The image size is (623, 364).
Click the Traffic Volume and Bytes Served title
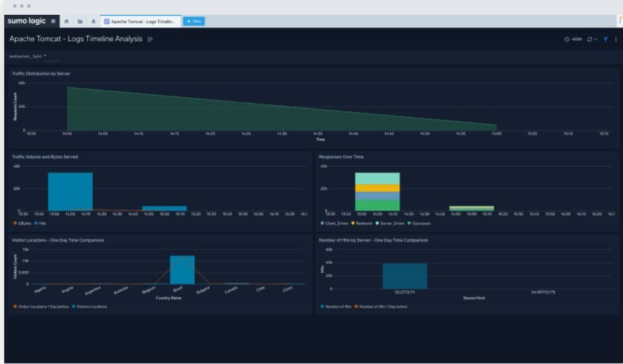point(45,157)
